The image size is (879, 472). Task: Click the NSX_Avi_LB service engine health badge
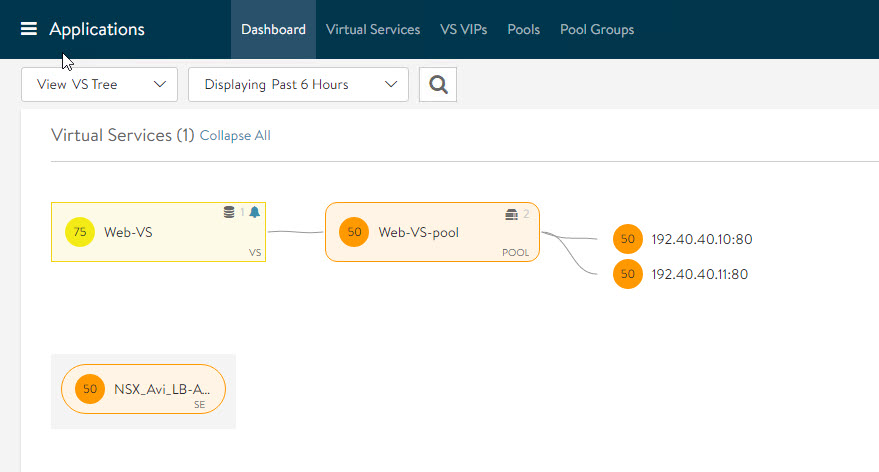pos(90,389)
